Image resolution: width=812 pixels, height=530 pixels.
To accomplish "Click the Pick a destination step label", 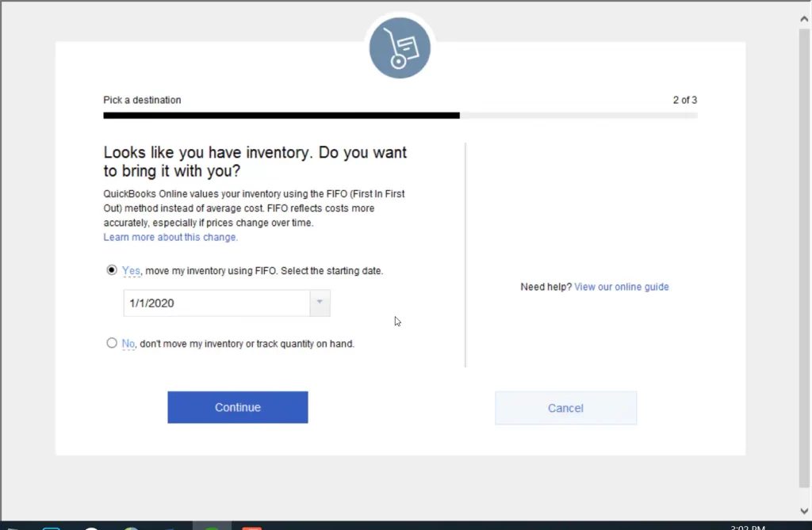I will pos(143,100).
